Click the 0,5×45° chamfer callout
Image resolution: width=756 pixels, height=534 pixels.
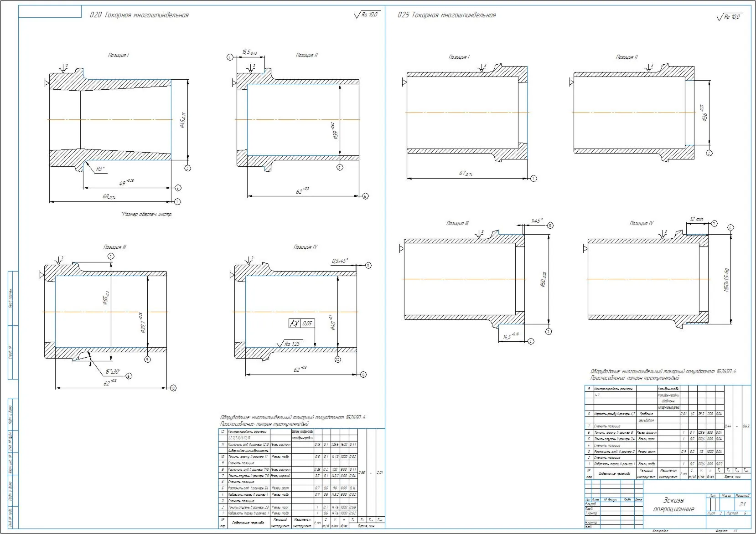pyautogui.click(x=340, y=261)
